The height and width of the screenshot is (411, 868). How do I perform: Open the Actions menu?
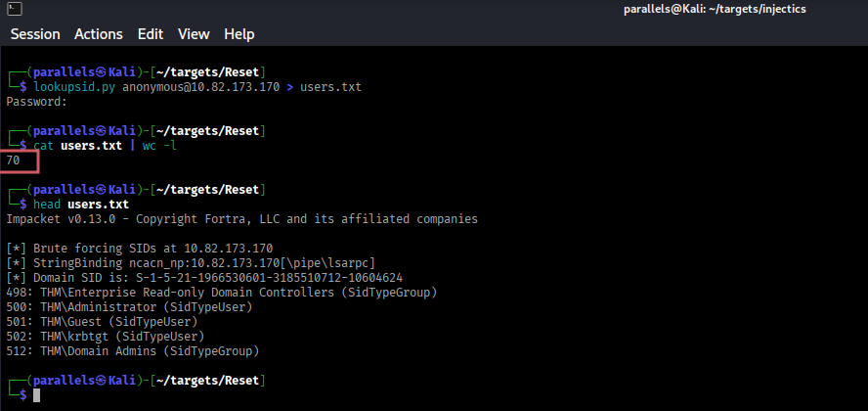tap(97, 34)
